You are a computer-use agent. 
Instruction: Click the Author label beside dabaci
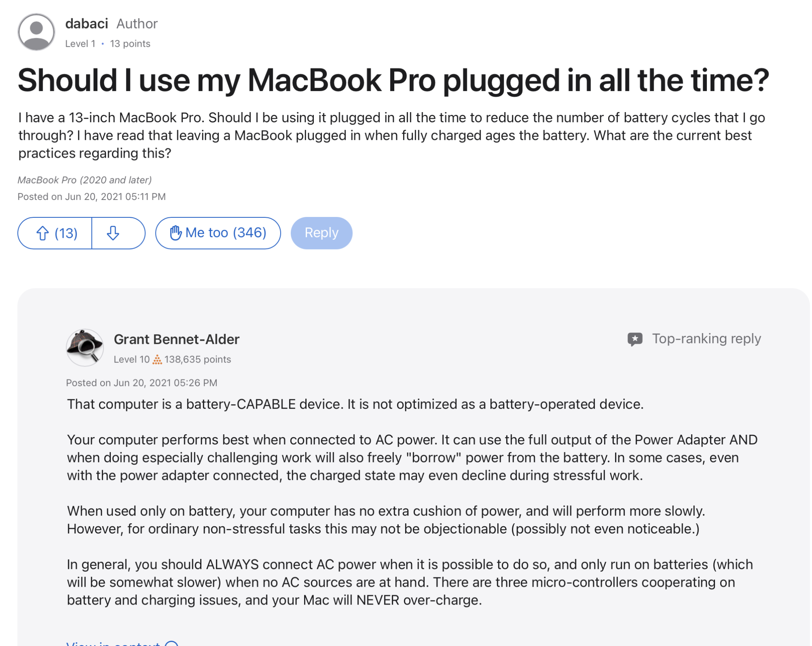click(x=137, y=24)
